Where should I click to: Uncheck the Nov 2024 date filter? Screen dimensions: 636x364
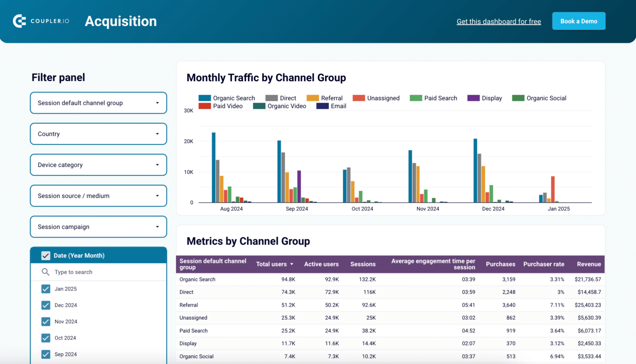pyautogui.click(x=46, y=321)
